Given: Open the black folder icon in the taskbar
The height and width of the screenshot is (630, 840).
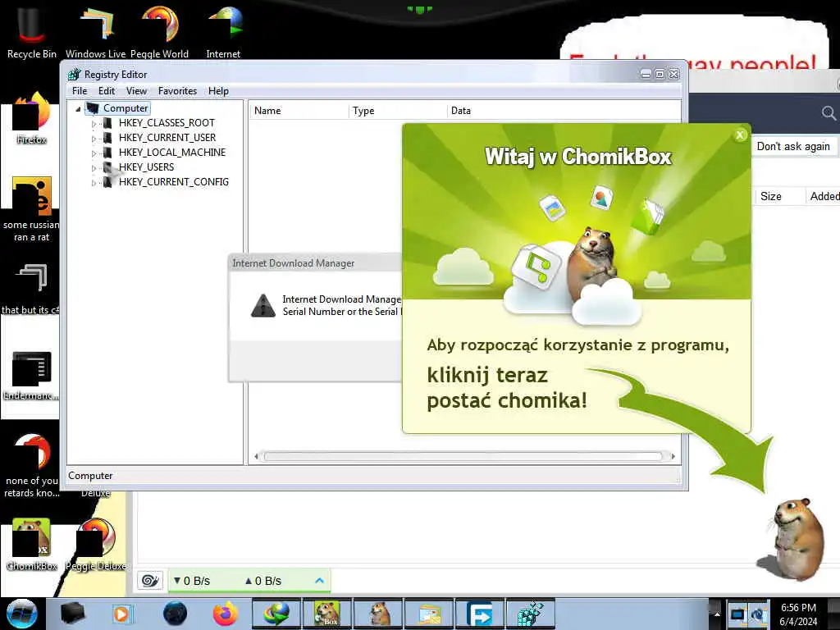Looking at the screenshot, I should pos(72,614).
